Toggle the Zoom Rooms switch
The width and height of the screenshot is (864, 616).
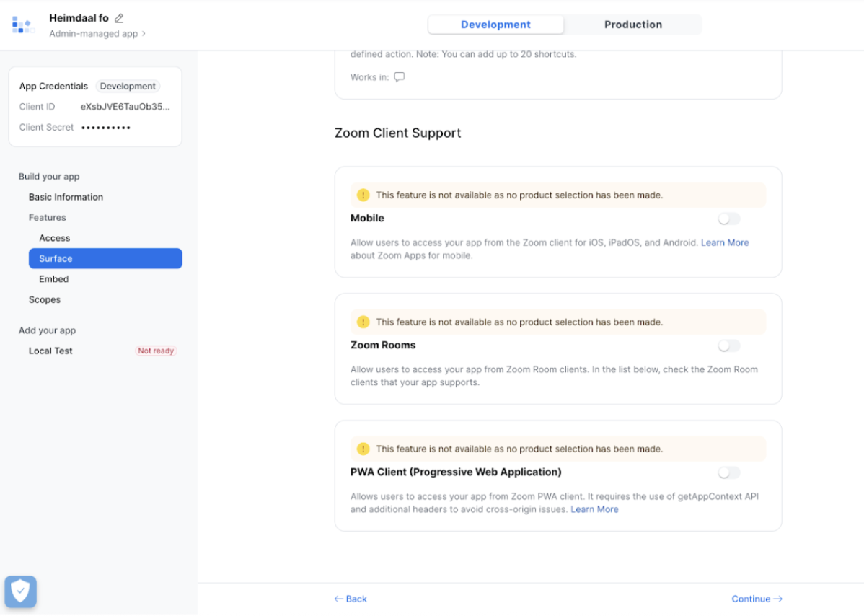(x=728, y=346)
